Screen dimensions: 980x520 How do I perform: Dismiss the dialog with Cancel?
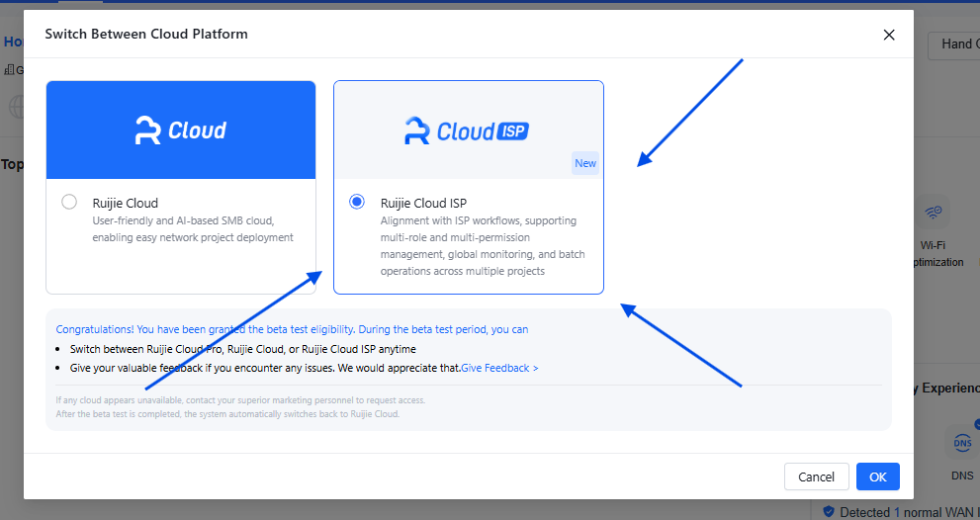point(816,477)
